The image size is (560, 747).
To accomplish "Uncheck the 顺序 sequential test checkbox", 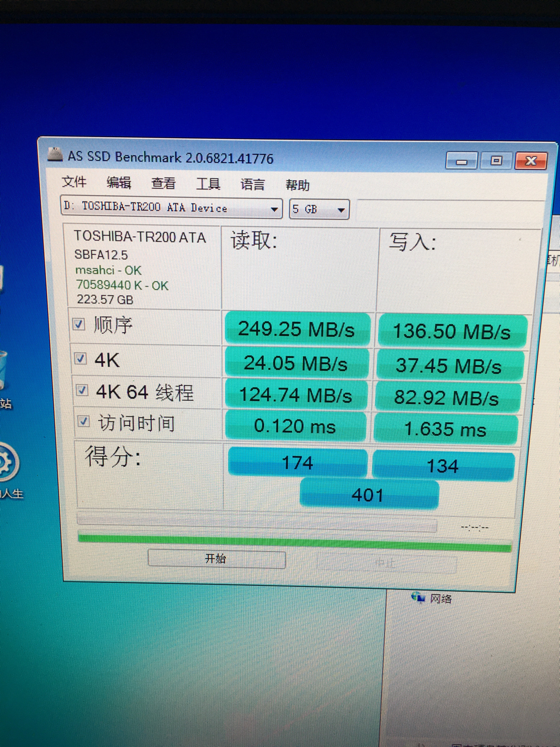I will point(78,324).
